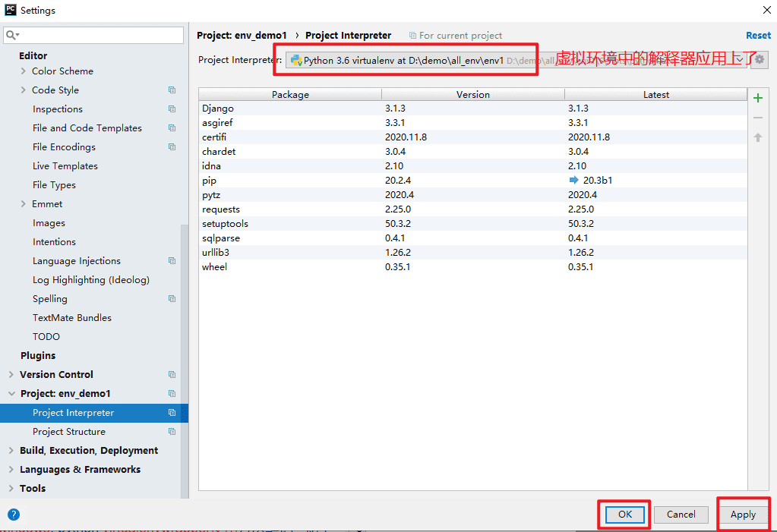Click the project-level icon beside Project: env_demo1
This screenshot has height=532, width=777.
coord(172,394)
